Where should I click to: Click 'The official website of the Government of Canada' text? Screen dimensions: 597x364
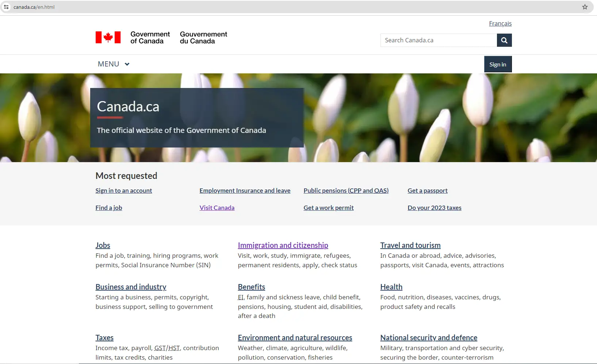coord(181,130)
